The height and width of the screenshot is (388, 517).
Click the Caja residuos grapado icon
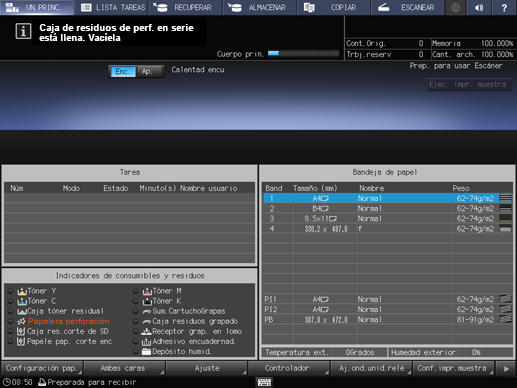147,322
